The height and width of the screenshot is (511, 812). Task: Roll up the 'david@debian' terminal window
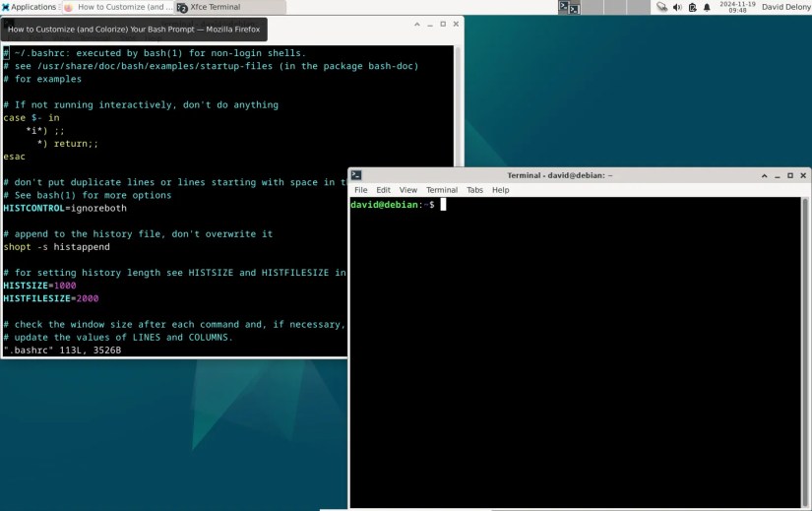click(765, 175)
